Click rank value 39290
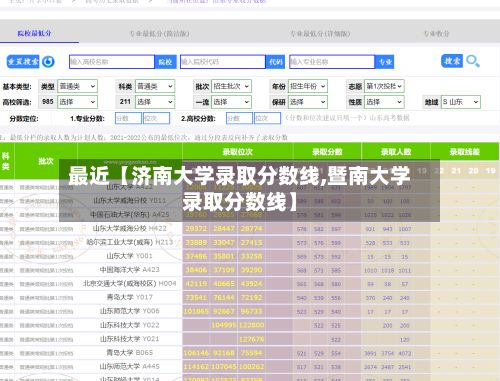 252,270
